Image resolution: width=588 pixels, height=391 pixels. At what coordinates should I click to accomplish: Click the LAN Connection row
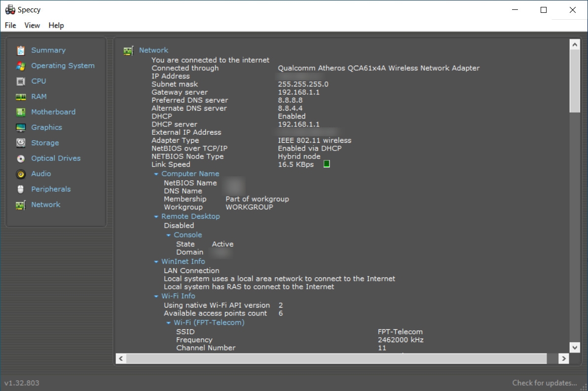[191, 271]
